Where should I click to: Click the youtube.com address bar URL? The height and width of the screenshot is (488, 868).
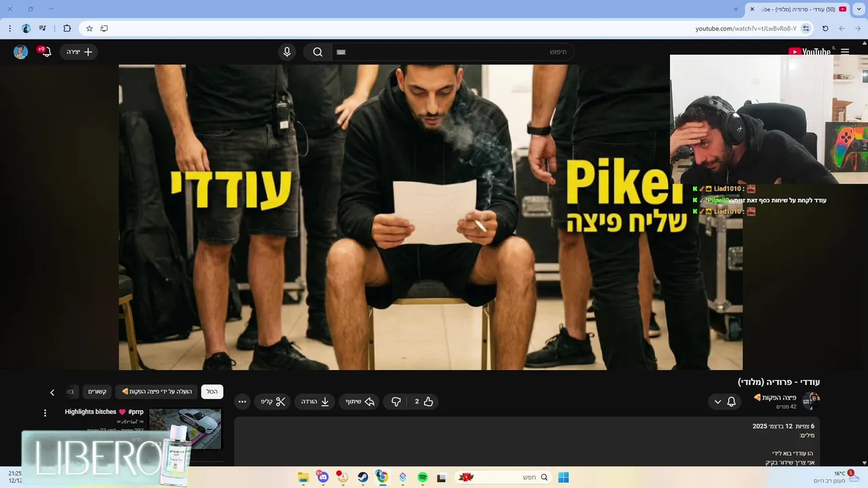click(746, 28)
